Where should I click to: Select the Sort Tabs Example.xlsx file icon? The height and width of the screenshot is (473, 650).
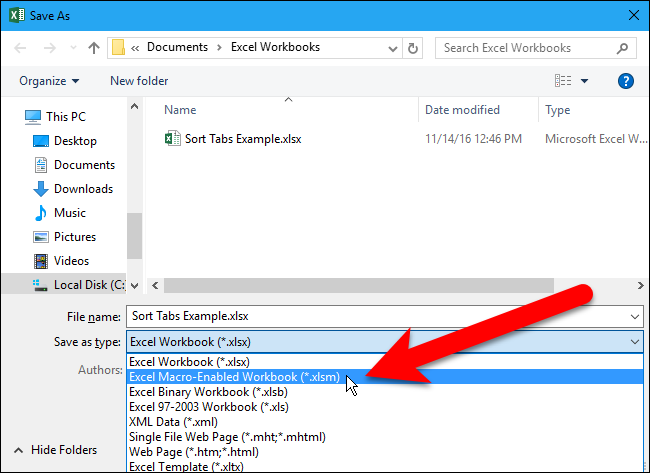pyautogui.click(x=173, y=139)
